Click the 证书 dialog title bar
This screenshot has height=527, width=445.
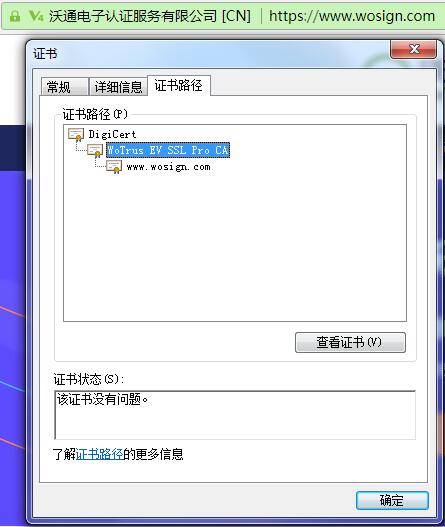[x=208, y=53]
